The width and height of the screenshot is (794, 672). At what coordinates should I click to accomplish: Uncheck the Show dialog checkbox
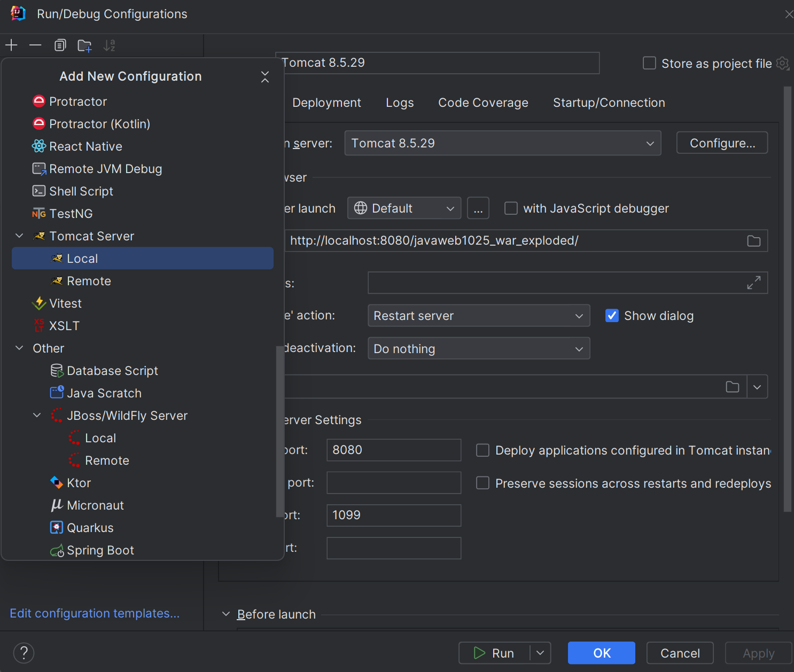612,316
